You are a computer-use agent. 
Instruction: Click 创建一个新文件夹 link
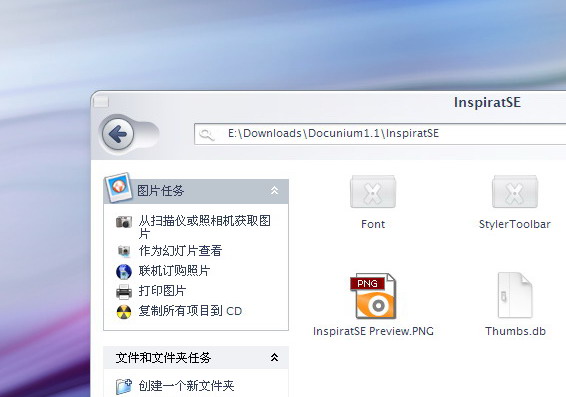[186, 386]
